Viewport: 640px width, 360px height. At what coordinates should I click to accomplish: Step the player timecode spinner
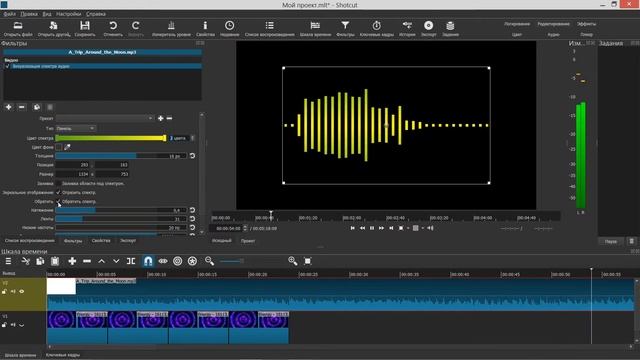245,228
